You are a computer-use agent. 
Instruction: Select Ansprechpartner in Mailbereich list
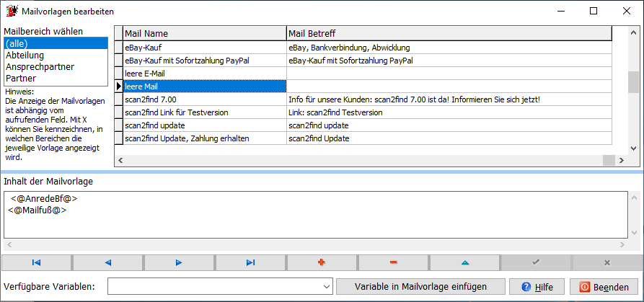pos(56,66)
